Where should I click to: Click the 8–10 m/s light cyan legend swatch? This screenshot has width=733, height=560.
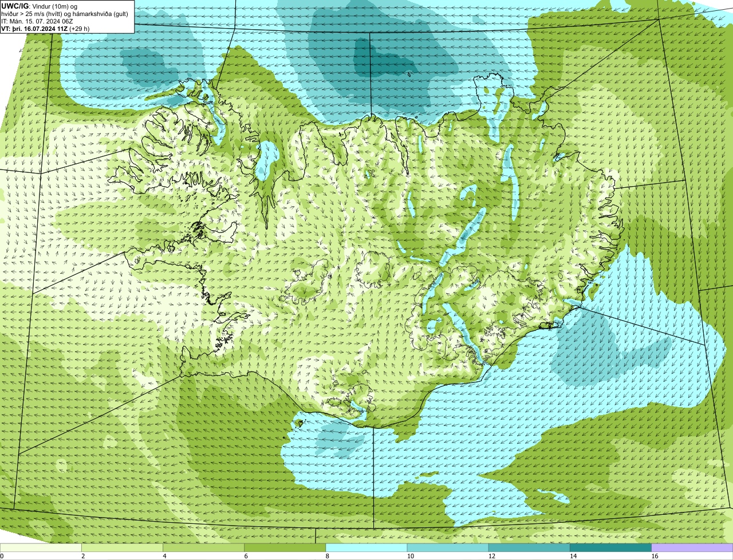click(366, 547)
